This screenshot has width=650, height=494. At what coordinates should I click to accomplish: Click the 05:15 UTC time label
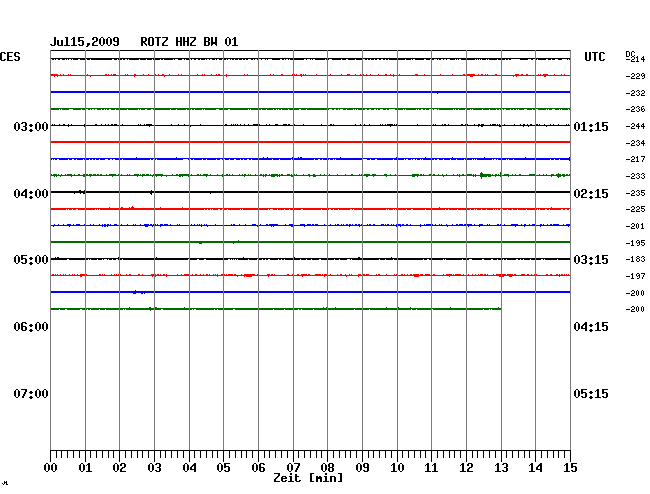pyautogui.click(x=591, y=393)
